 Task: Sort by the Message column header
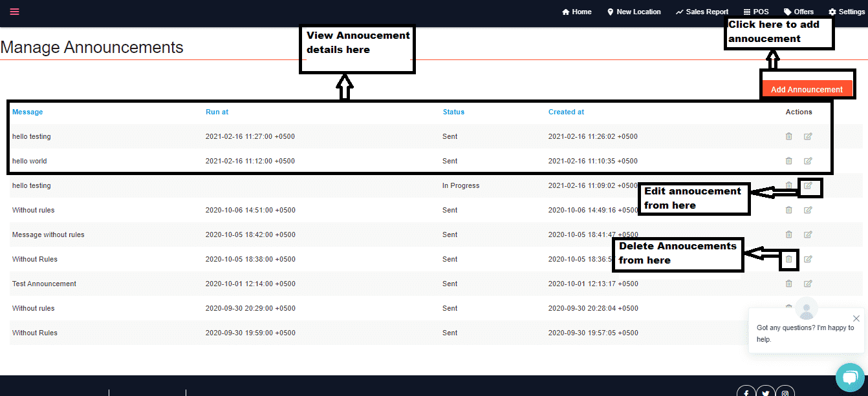(27, 112)
